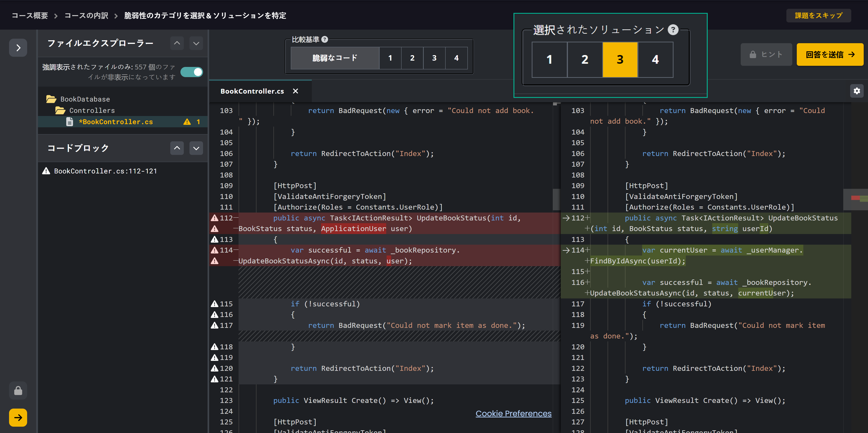
Task: Go to previous code block in コードブロック
Action: tap(177, 148)
